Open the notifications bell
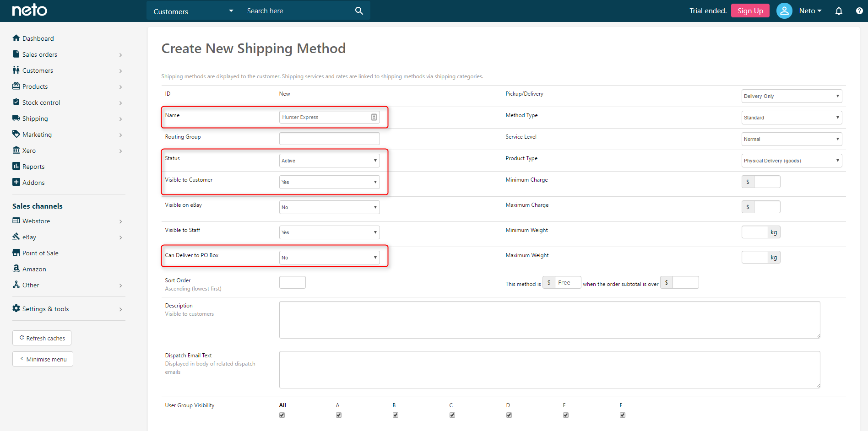The height and width of the screenshot is (431, 868). [839, 11]
